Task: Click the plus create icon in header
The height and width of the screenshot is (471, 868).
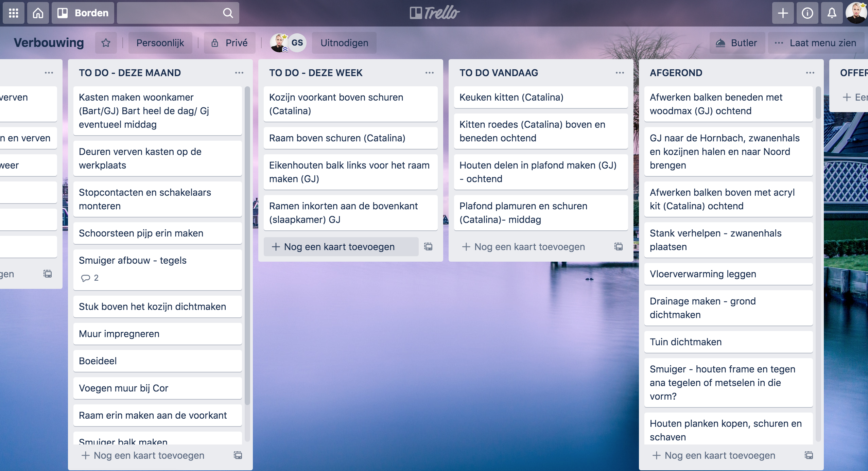Action: pos(783,13)
